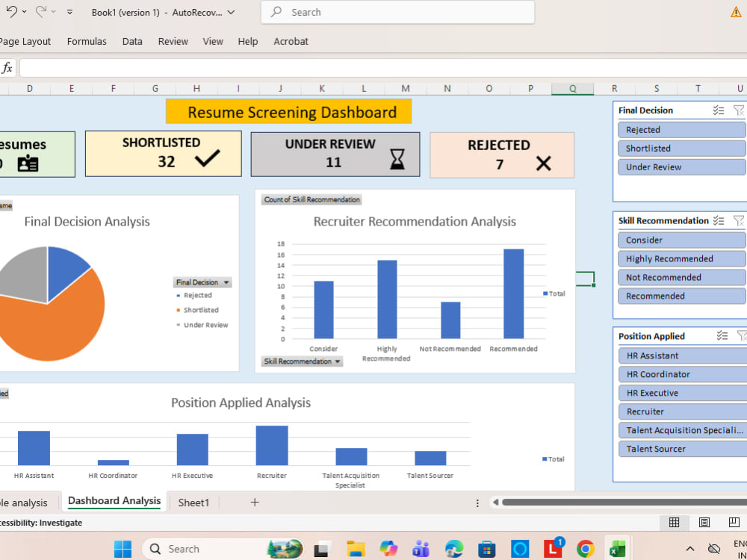Select column Q header
Viewport: 747px width, 560px height.
tap(573, 89)
